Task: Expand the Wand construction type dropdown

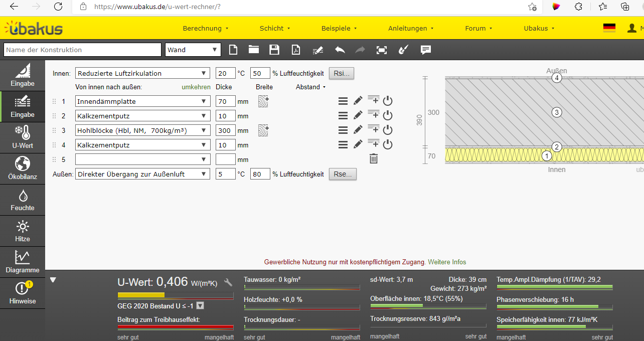Action: [x=193, y=50]
